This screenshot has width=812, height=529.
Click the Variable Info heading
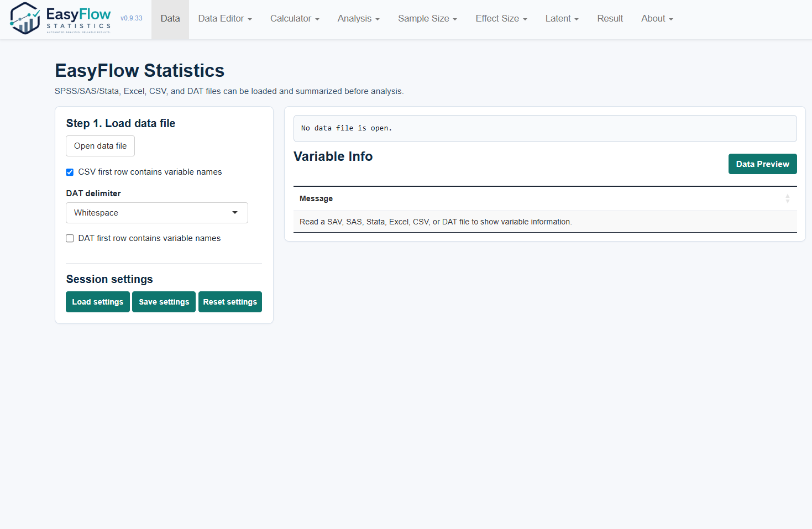click(x=333, y=156)
